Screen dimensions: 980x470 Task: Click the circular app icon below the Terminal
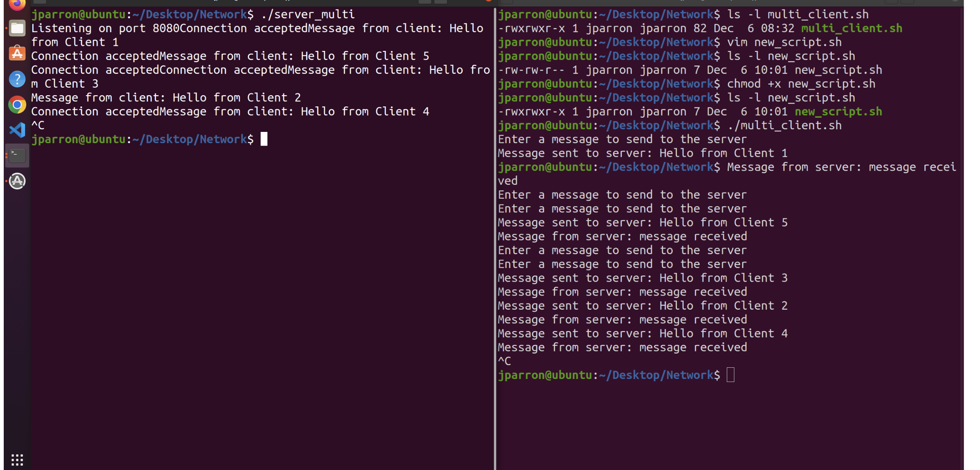click(17, 181)
